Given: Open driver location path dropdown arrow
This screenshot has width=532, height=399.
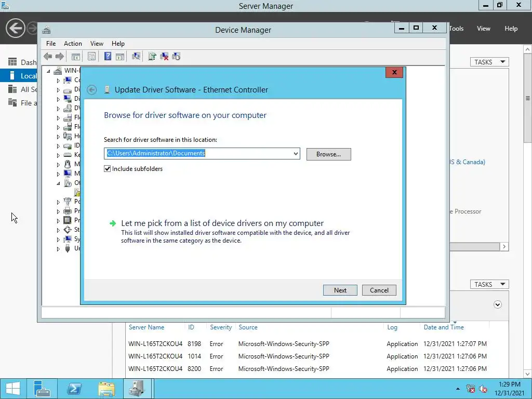Looking at the screenshot, I should tap(296, 154).
